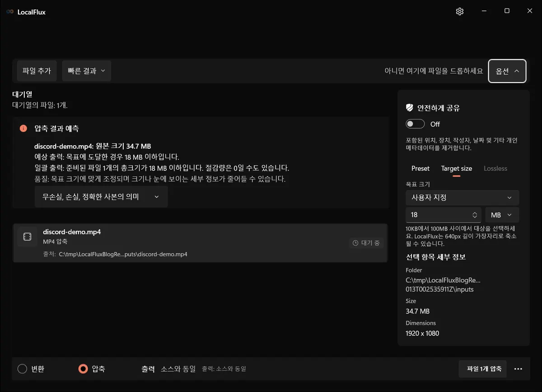The width and height of the screenshot is (542, 392).
Task: Click the inputs folder path in details
Action: (x=443, y=285)
